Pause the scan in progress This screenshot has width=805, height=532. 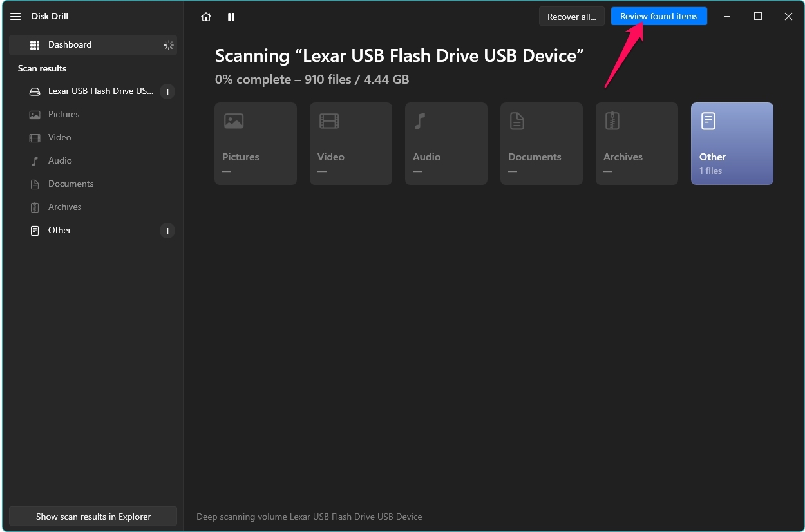[x=231, y=17]
